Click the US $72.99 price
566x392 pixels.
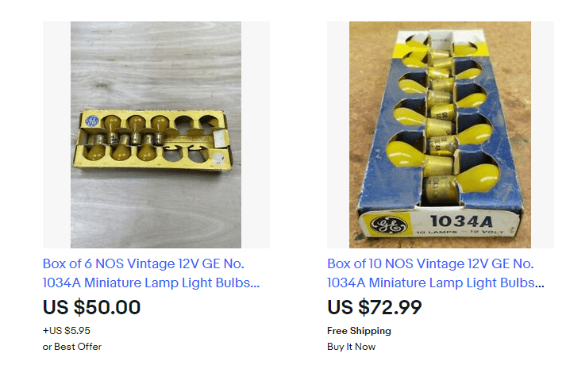[375, 307]
